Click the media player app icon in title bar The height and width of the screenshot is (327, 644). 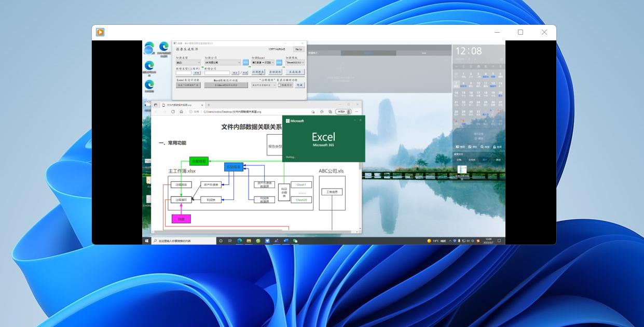[100, 32]
